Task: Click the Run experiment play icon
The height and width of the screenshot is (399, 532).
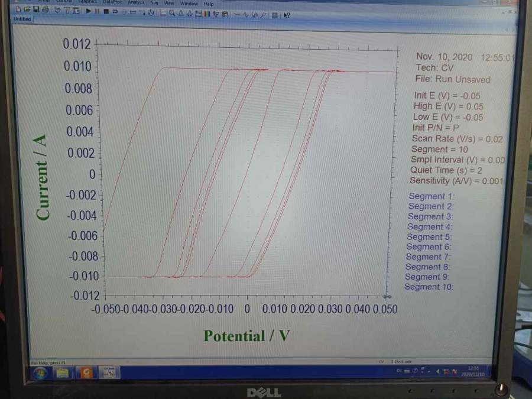Action: pos(88,11)
